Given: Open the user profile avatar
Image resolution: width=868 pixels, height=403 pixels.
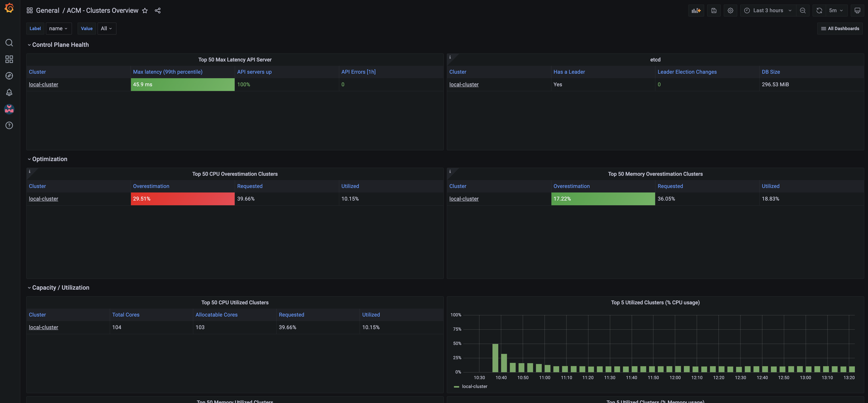Looking at the screenshot, I should click(9, 109).
